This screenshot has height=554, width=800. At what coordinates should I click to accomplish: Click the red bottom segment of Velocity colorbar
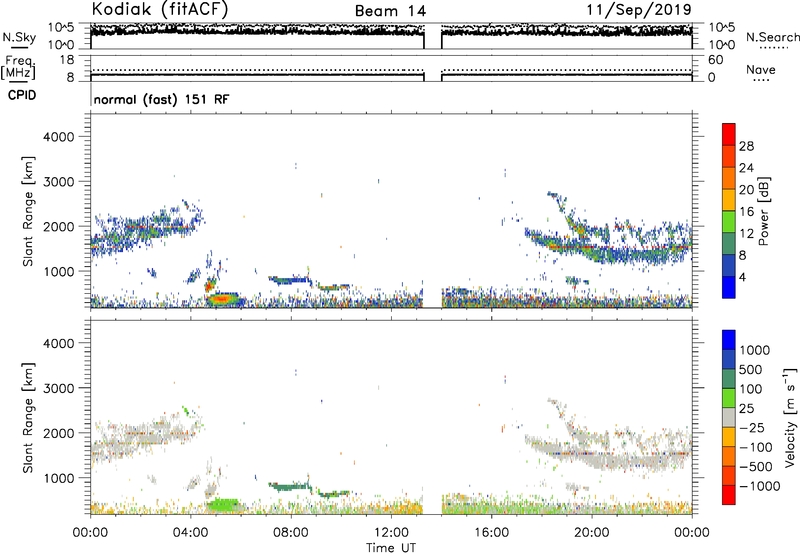pyautogui.click(x=729, y=495)
